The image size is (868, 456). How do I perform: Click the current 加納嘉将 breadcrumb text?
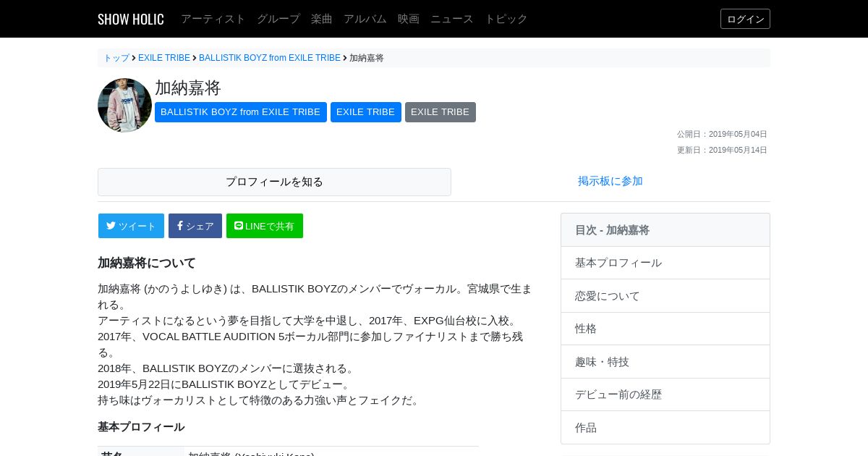(x=367, y=58)
